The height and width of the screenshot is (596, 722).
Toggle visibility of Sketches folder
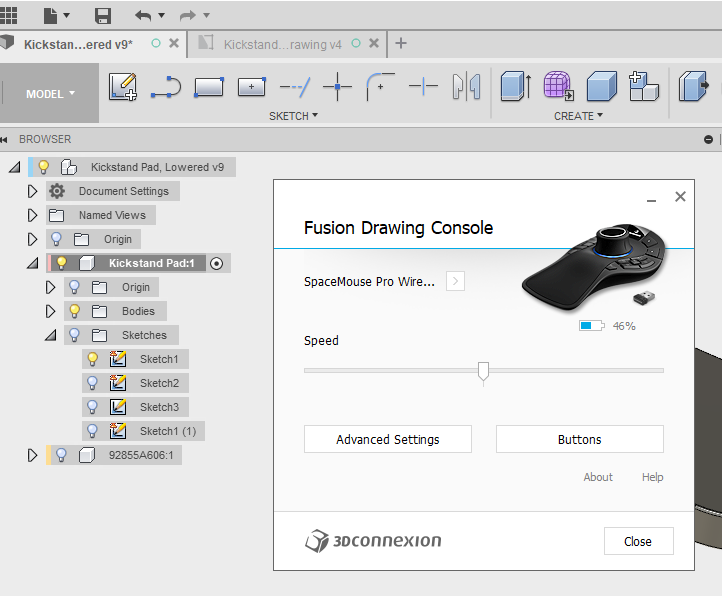[x=74, y=335]
